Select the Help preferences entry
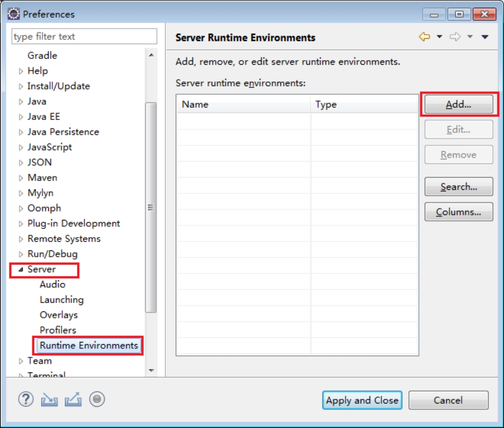The width and height of the screenshot is (504, 428). coord(38,71)
